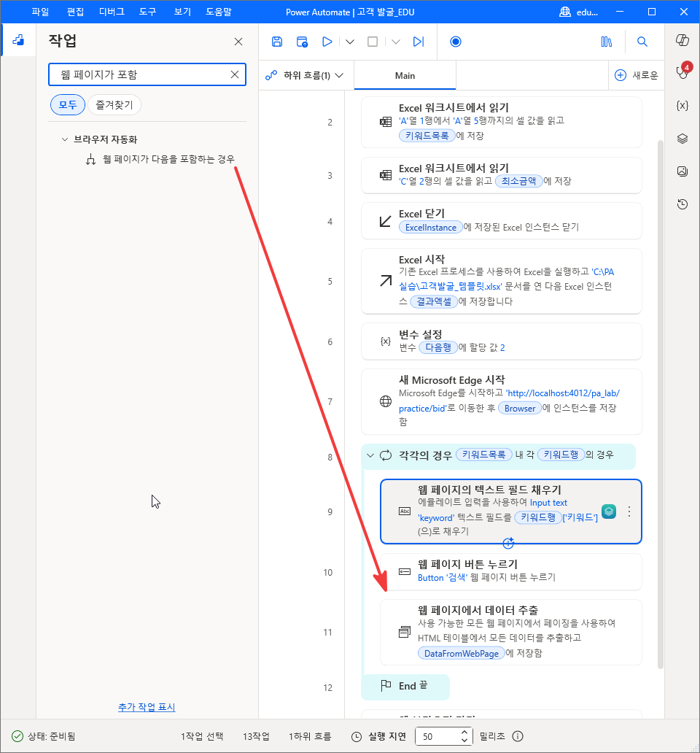The height and width of the screenshot is (753, 700).
Task: Open the 편집 menu
Action: [75, 12]
